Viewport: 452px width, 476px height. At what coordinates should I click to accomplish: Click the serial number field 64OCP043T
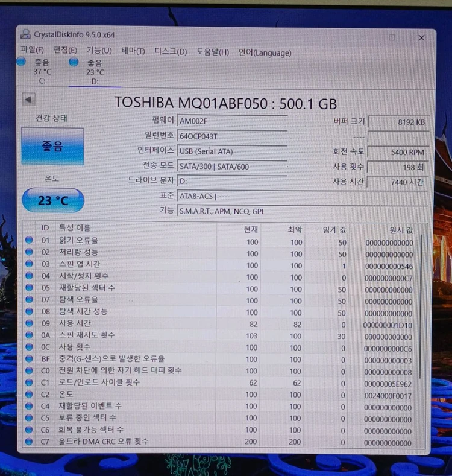pos(232,136)
